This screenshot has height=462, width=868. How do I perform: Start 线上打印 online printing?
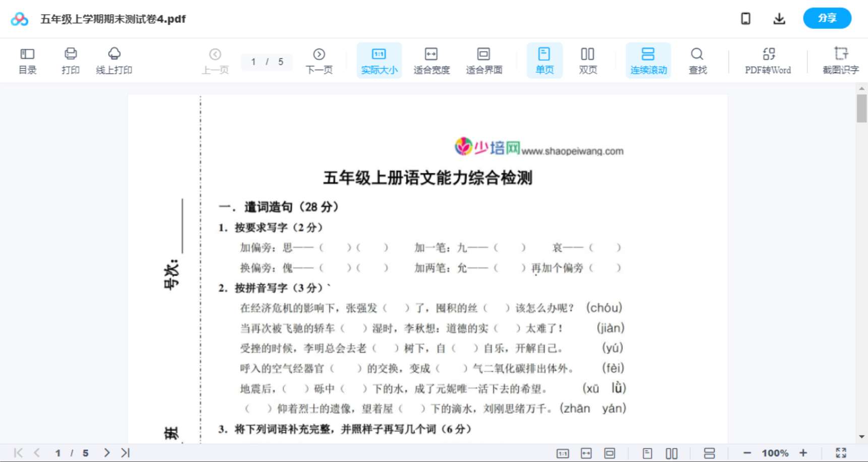click(114, 60)
